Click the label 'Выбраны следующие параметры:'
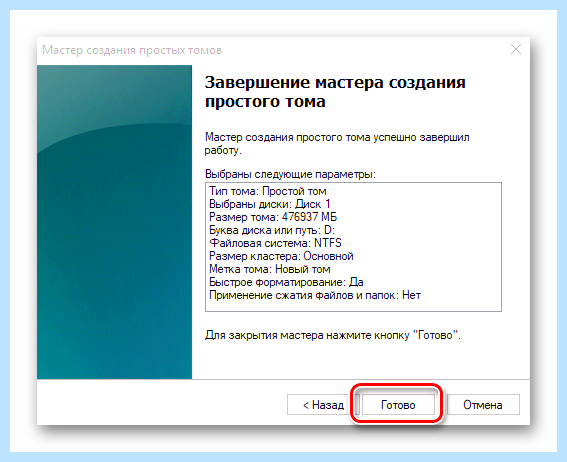Viewport: 567px width, 462px height. tap(290, 174)
